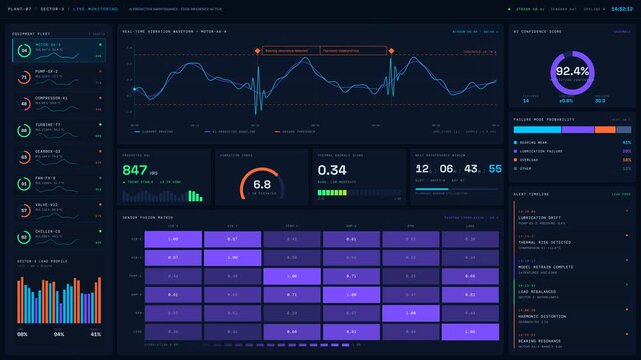Click the Bearing resonance detected annotation label
This screenshot has width=641, height=360.
(291, 51)
